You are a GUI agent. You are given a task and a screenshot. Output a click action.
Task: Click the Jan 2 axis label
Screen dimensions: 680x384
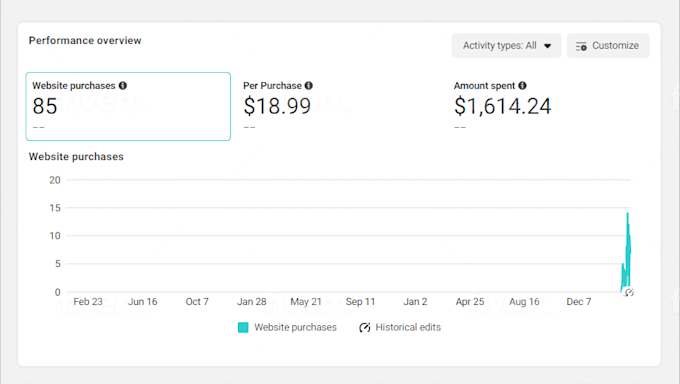point(415,302)
